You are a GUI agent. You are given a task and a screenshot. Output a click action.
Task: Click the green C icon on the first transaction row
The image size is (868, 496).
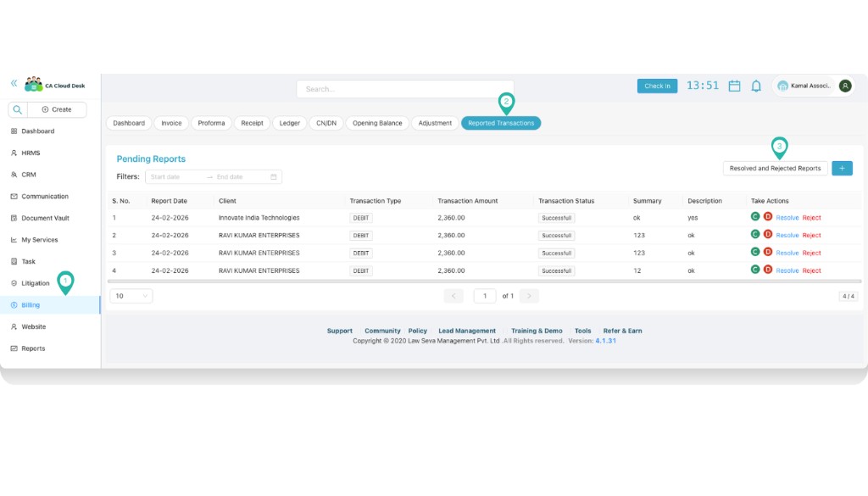[x=754, y=218]
